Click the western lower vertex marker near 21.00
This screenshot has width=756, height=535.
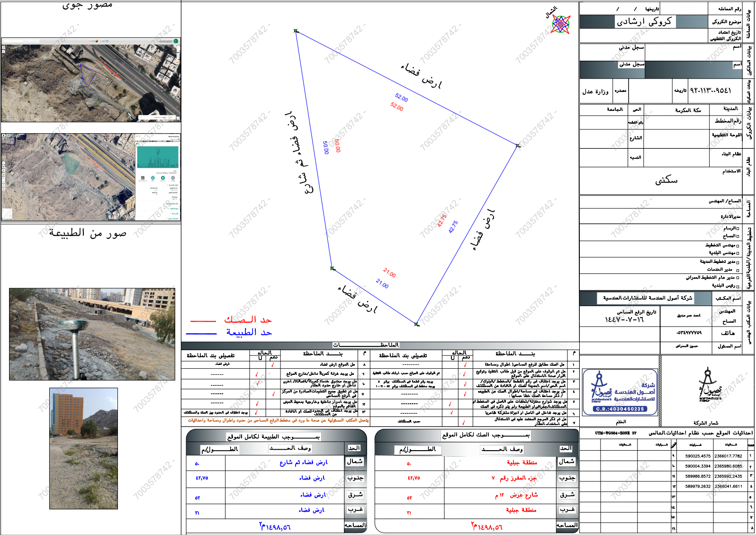[x=332, y=268]
